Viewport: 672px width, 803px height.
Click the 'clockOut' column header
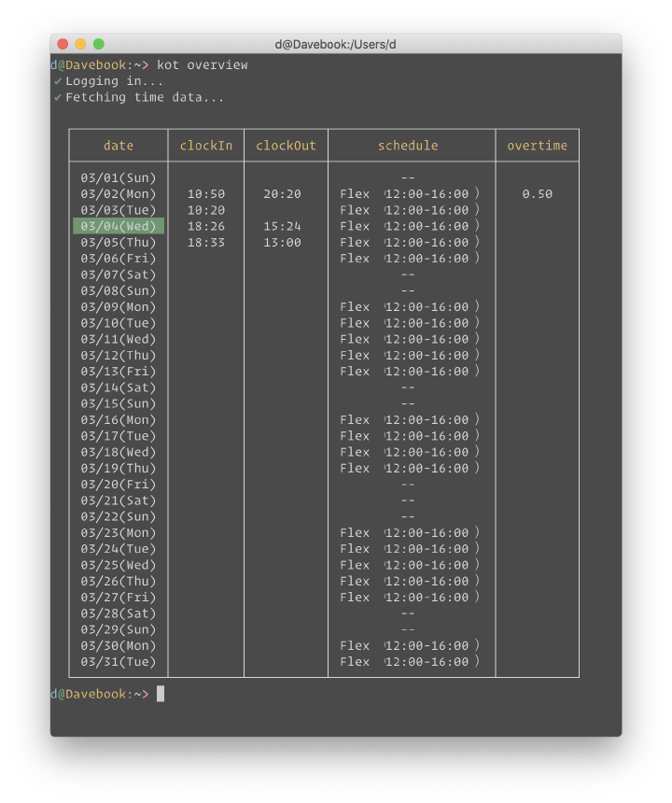[x=286, y=146]
